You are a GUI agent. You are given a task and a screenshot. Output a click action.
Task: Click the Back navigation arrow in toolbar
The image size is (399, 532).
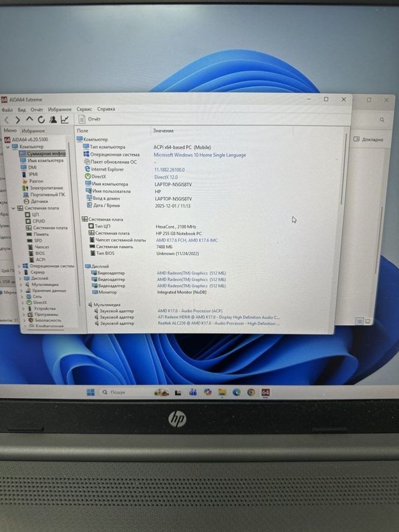click(7, 120)
